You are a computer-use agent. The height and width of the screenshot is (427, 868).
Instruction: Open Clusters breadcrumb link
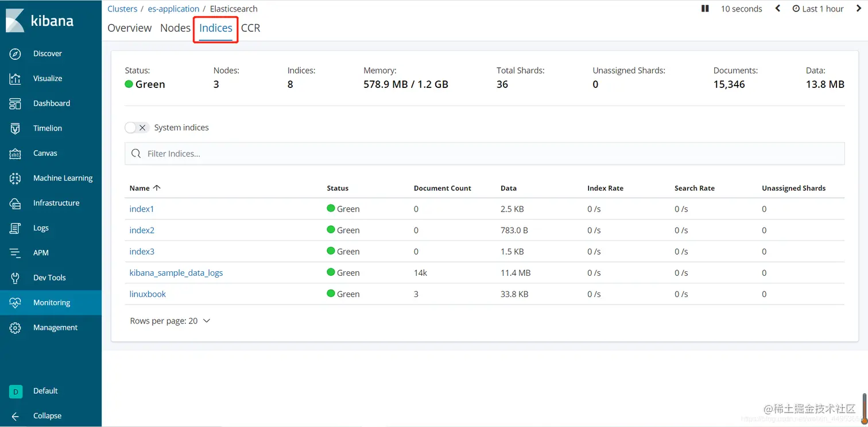122,9
